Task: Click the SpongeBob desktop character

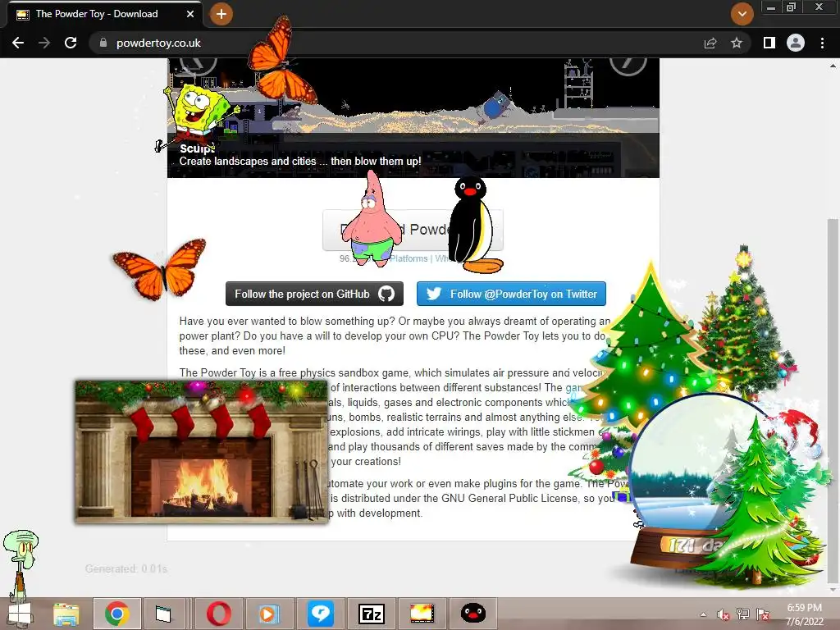Action: point(199,115)
